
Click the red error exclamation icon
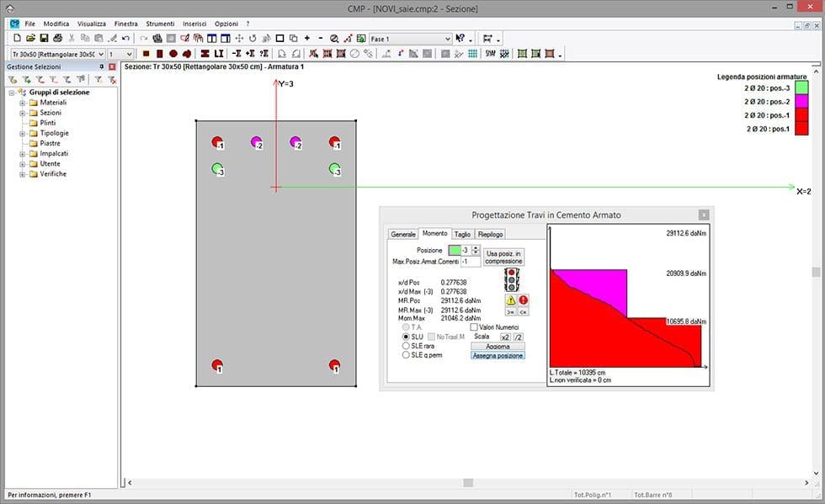(523, 300)
